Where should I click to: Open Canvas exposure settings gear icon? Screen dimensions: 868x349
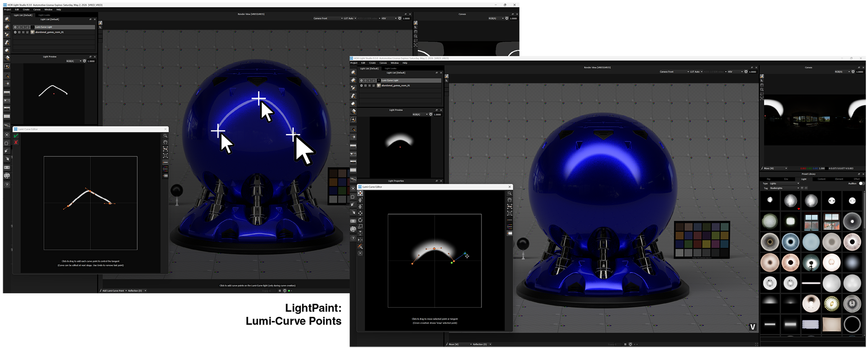tap(853, 72)
